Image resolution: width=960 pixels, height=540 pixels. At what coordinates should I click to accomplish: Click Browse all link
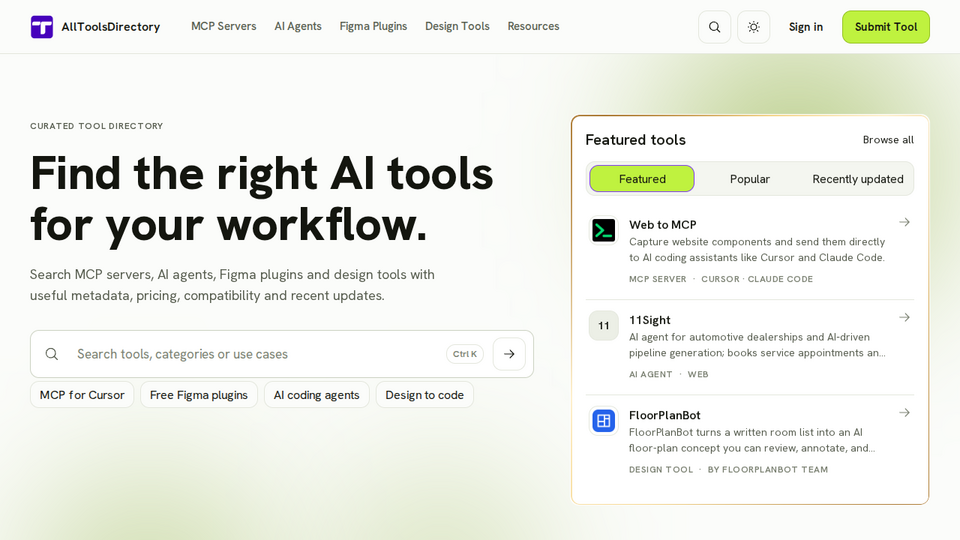[x=888, y=140]
